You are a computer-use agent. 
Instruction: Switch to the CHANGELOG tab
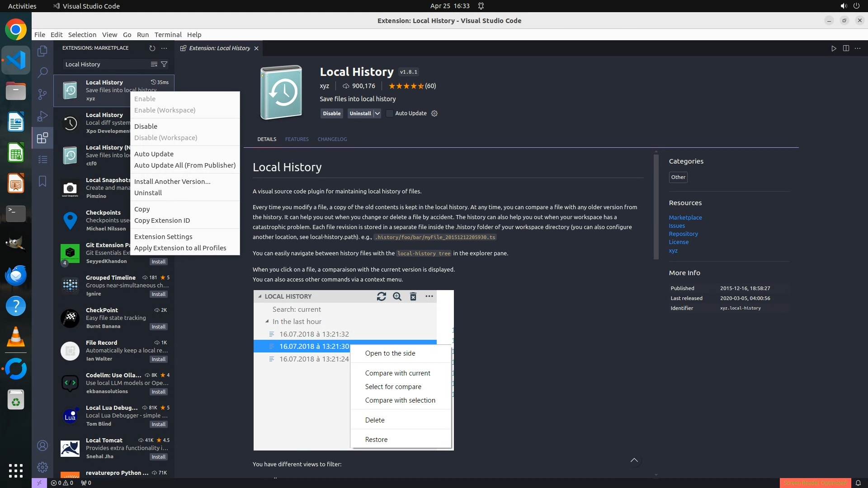pyautogui.click(x=332, y=139)
